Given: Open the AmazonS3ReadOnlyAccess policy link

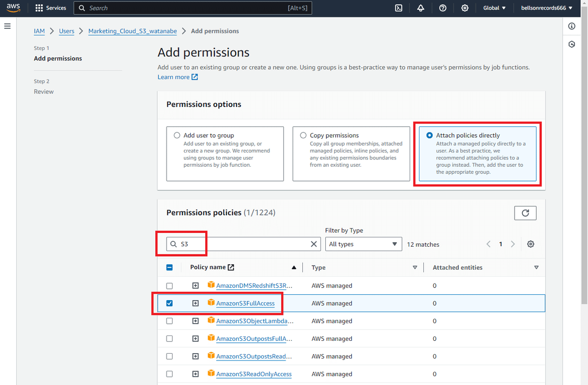Looking at the screenshot, I should coord(254,374).
